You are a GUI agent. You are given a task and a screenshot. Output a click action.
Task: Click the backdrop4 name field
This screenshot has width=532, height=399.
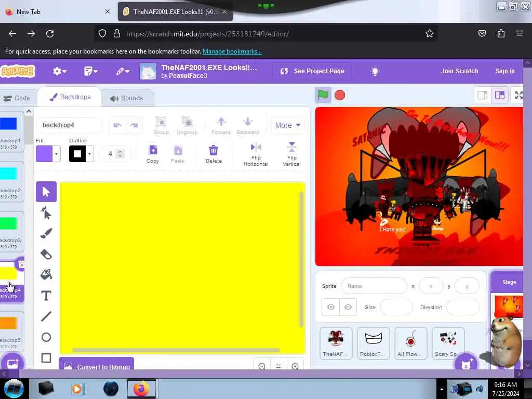pyautogui.click(x=68, y=125)
